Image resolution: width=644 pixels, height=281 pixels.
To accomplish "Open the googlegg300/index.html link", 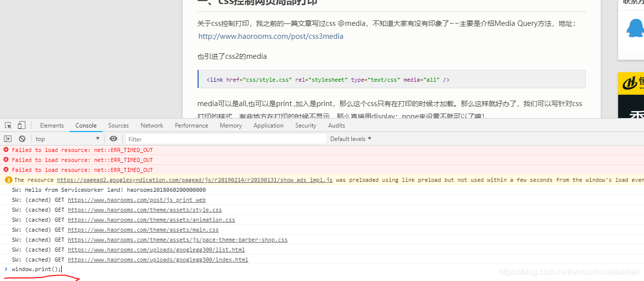I will click(158, 260).
